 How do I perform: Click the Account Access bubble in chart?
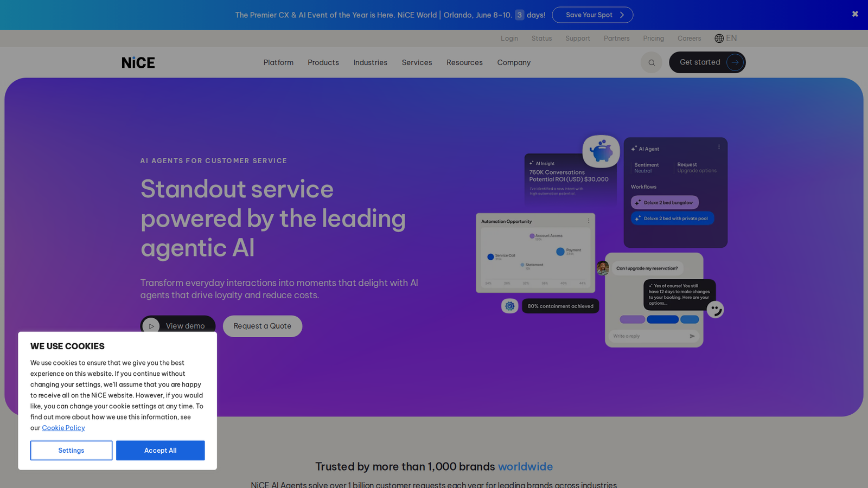coord(532,236)
